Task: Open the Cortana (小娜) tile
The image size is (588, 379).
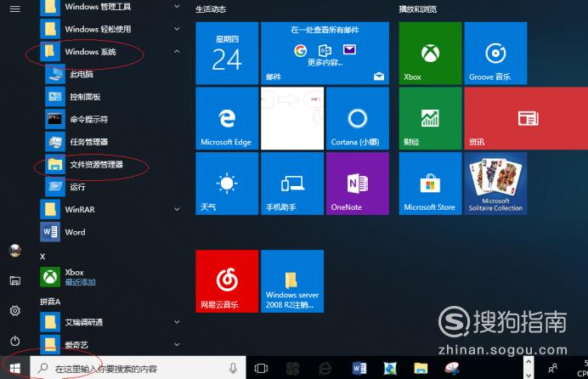Action: point(358,118)
